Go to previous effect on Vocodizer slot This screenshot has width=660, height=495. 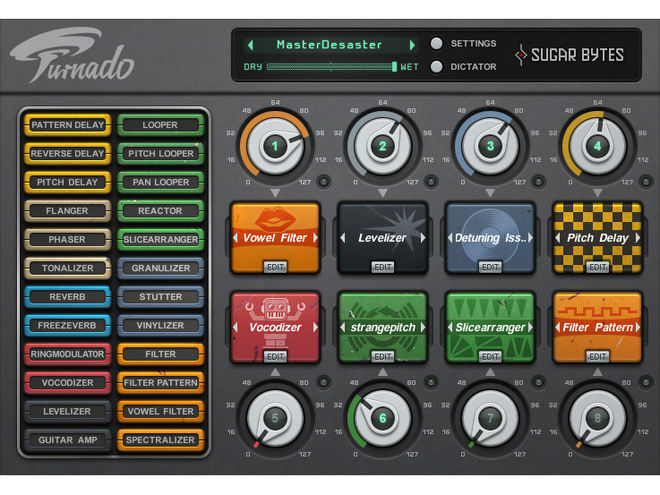[x=235, y=327]
